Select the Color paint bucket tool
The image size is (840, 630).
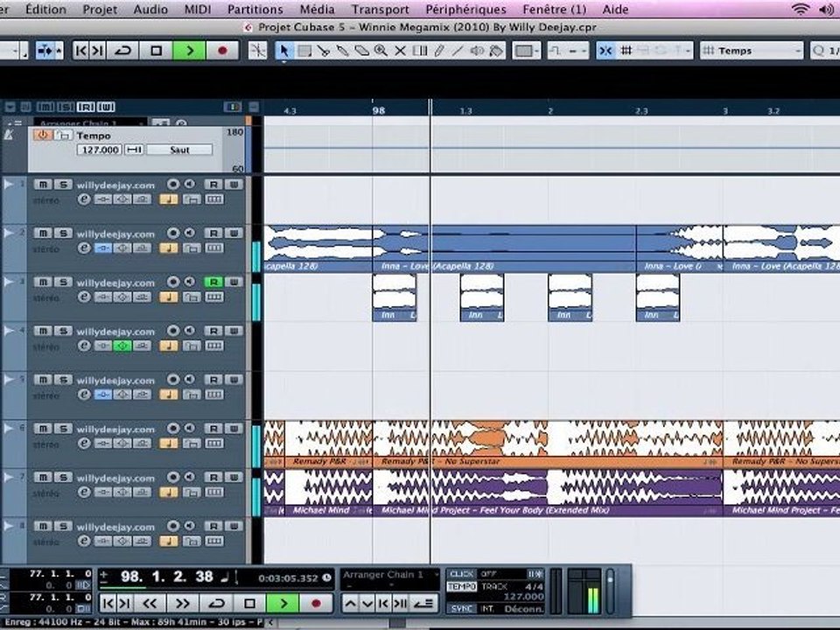coord(496,51)
